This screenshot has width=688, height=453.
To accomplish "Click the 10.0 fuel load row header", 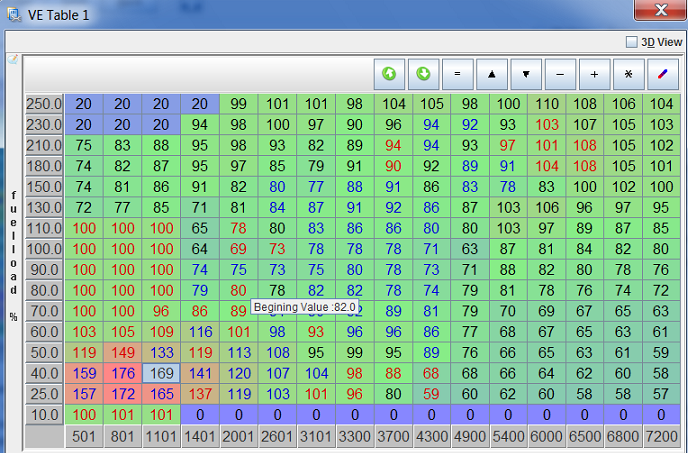I will point(44,413).
